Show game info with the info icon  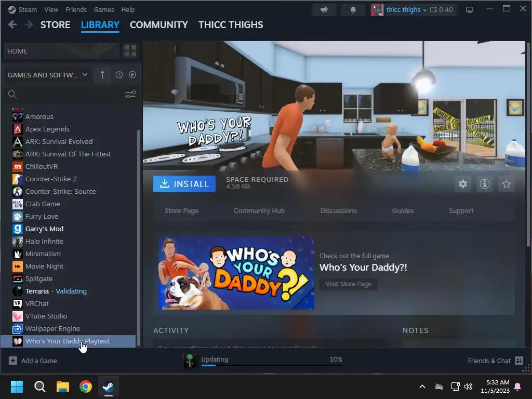[x=485, y=184]
